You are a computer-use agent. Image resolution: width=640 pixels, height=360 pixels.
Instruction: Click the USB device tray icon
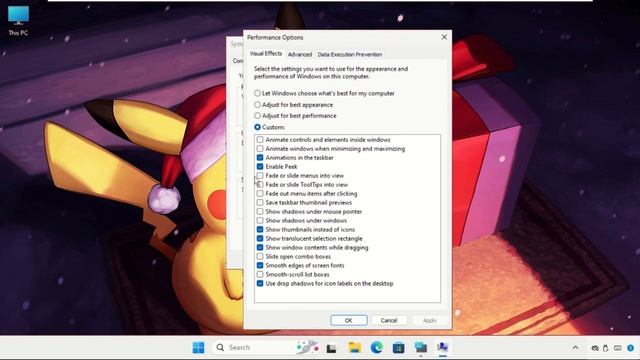[606, 348]
